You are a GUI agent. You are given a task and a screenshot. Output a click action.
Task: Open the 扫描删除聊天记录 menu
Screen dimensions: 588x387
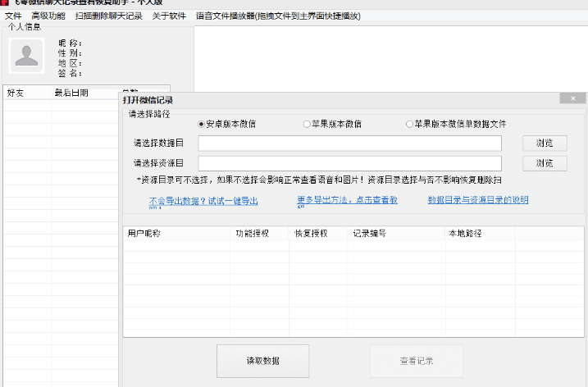point(109,16)
